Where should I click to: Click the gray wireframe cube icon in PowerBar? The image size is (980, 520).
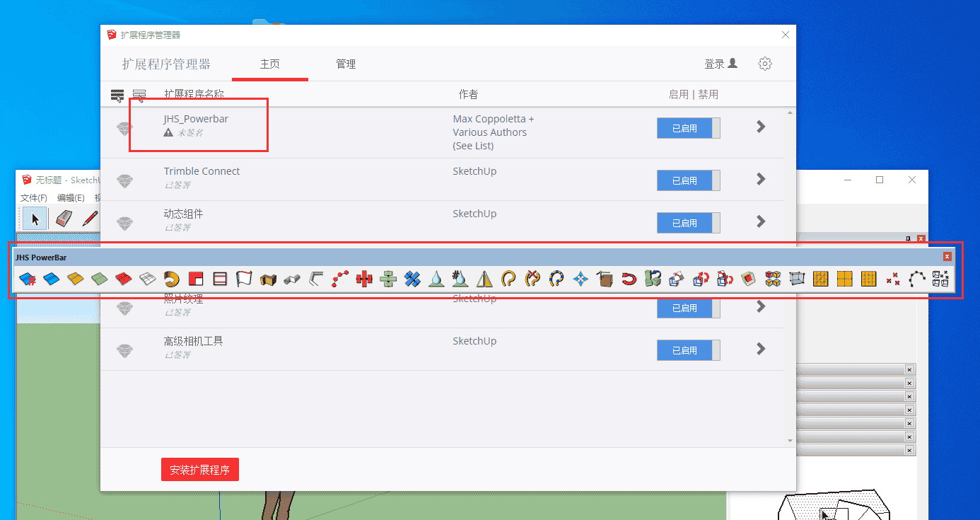point(797,279)
